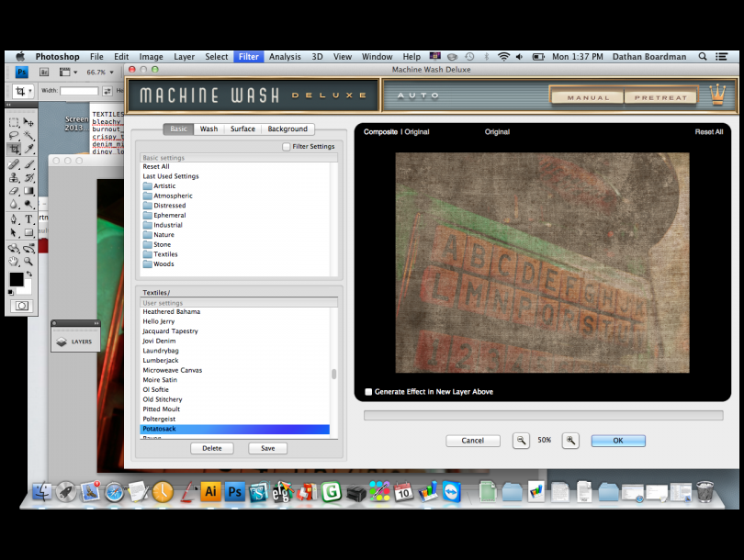Click the OK button
Image resolution: width=744 pixels, height=560 pixels.
click(x=618, y=441)
